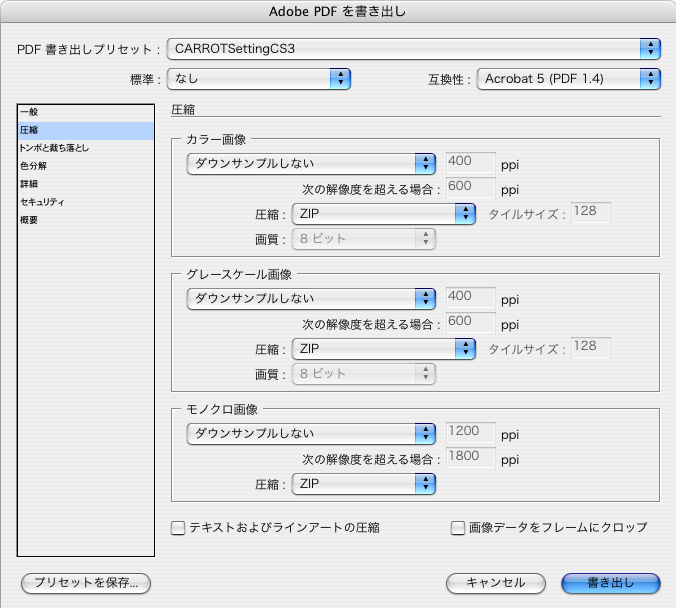Open モノクロ画像 圧縮 ZIP dropdown
This screenshot has width=676, height=608.
(x=364, y=484)
